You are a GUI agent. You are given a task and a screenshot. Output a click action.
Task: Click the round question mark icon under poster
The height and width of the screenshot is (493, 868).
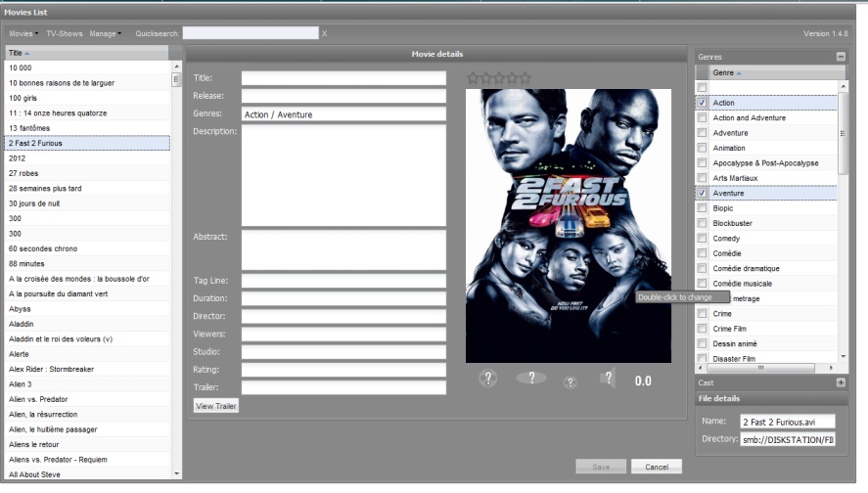pyautogui.click(x=487, y=379)
